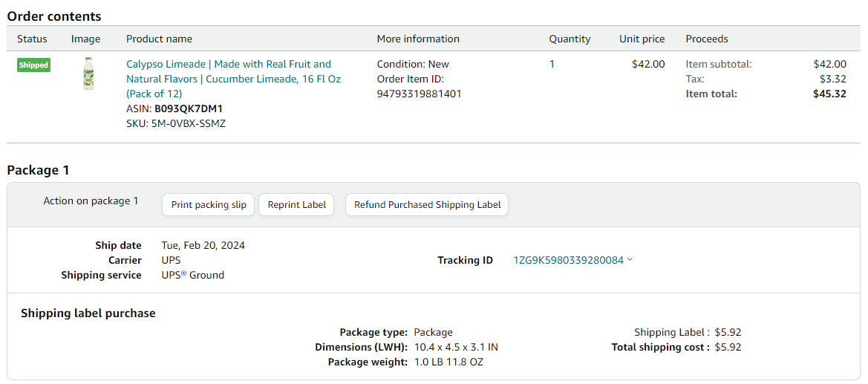Click the SKU text 5M-0VBX-SSMZ
Screen dimensions: 868x384
(188, 123)
